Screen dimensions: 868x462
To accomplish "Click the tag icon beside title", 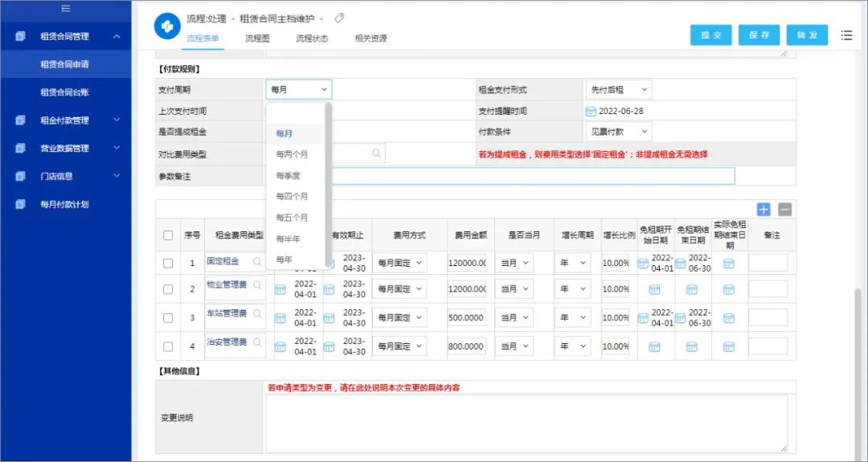I will tap(339, 18).
